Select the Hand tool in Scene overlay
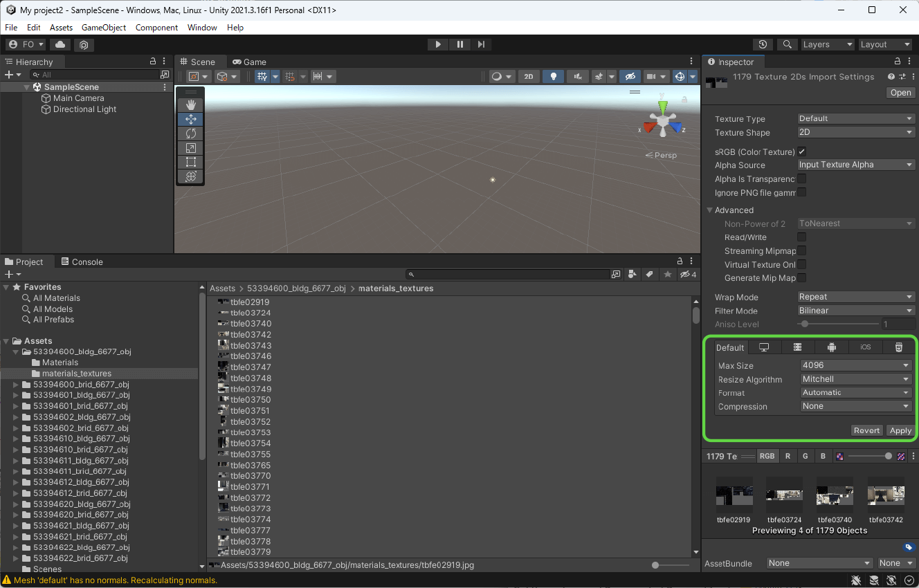 tap(191, 104)
